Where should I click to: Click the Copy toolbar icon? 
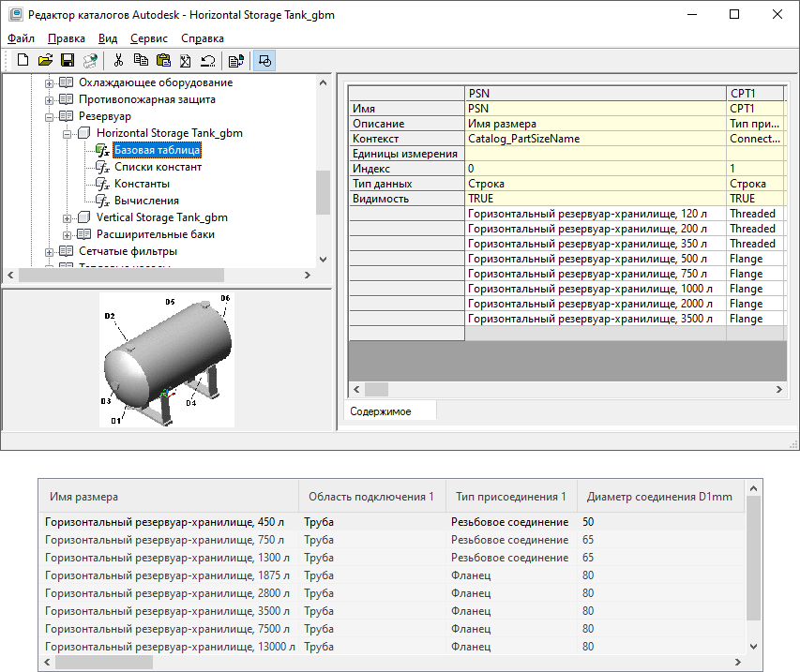[x=141, y=60]
